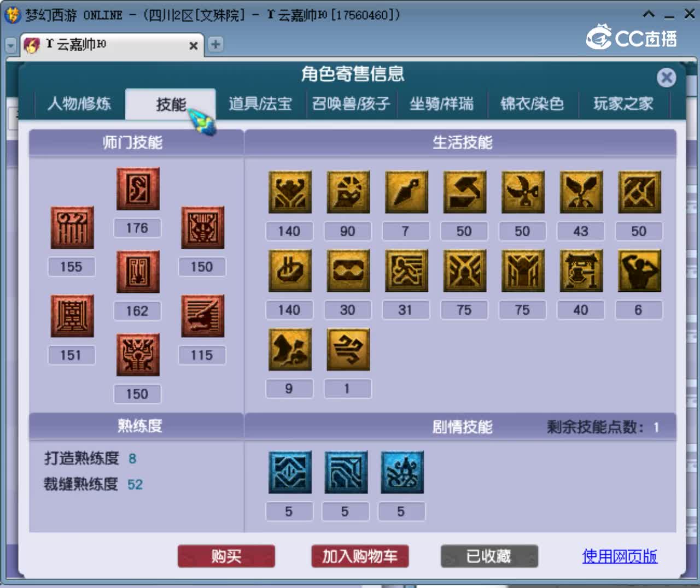
Task: Click the sect skill icon next to 176 labeled 150
Action: tap(203, 227)
